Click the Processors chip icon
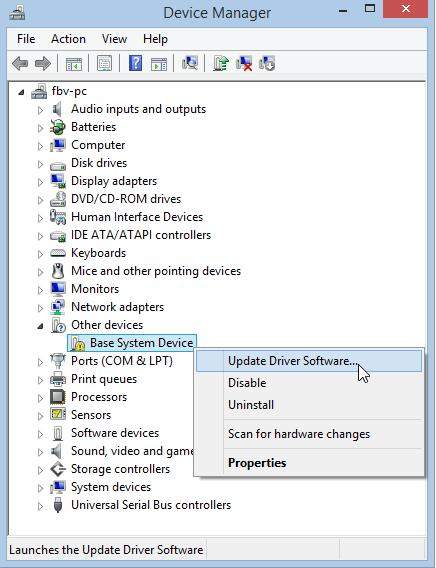 coord(58,397)
